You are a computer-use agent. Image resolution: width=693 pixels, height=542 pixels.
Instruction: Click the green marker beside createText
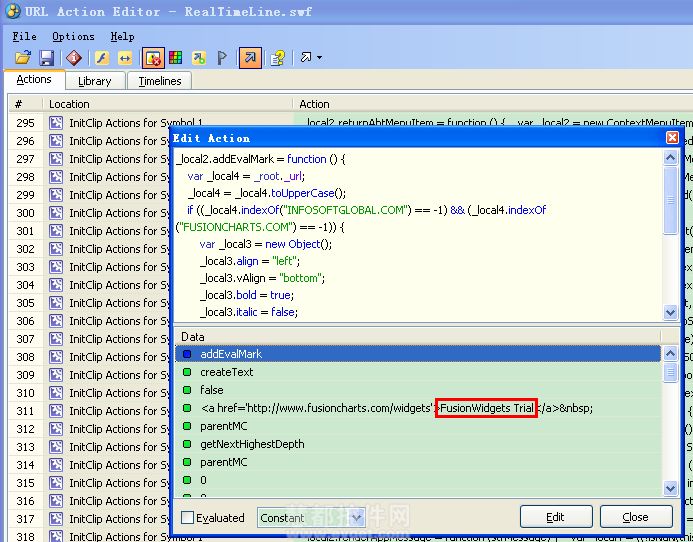[187, 372]
